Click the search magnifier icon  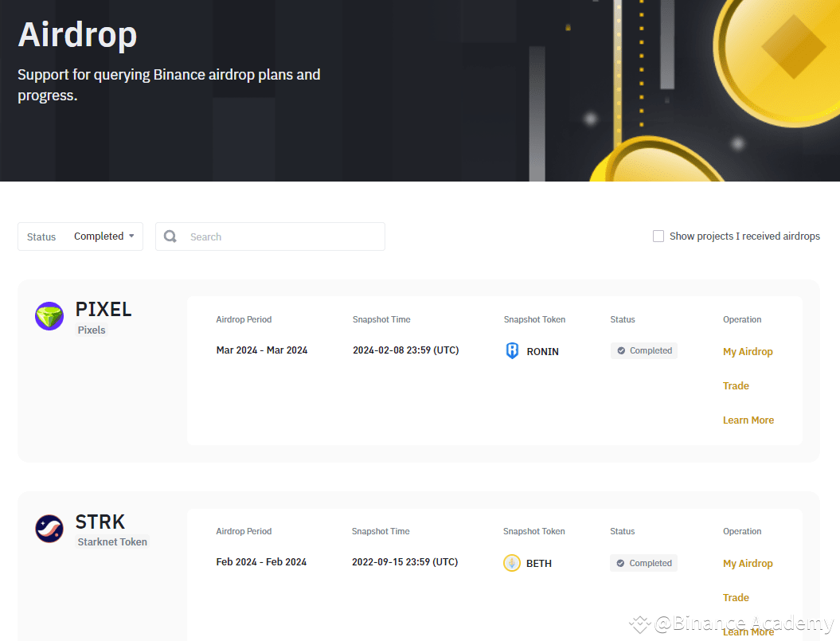coord(170,236)
